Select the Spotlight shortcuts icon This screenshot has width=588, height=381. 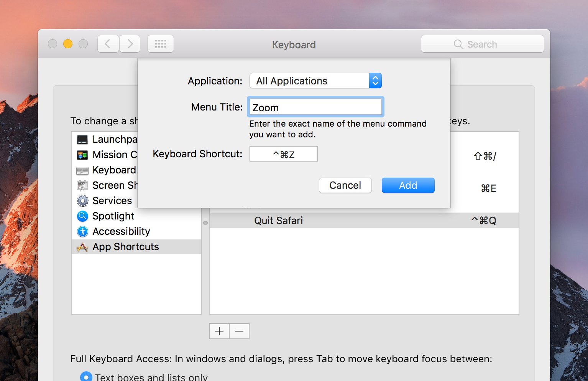pyautogui.click(x=82, y=216)
